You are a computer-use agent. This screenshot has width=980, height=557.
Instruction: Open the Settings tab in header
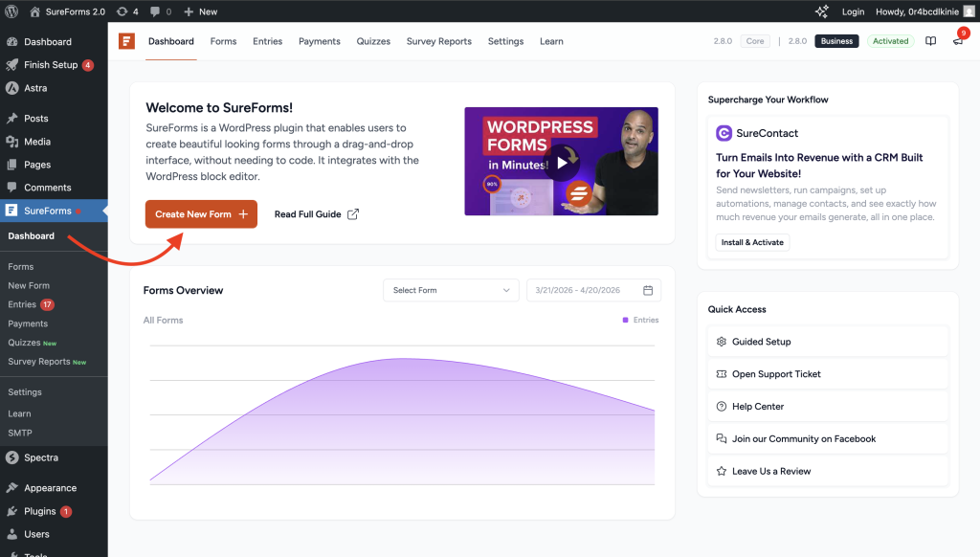tap(505, 41)
